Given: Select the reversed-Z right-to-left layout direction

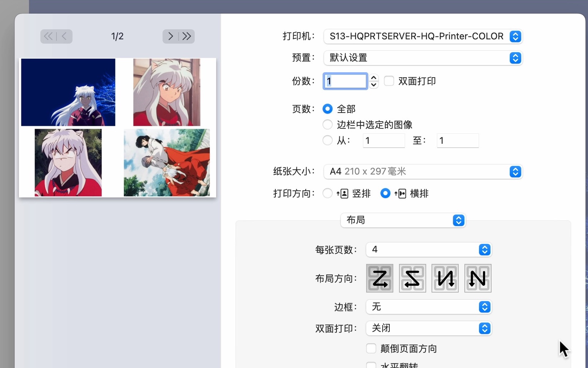Looking at the screenshot, I should point(413,278).
